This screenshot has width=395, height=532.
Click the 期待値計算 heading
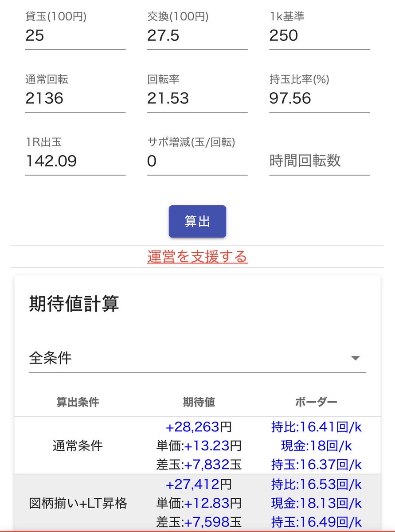74,304
